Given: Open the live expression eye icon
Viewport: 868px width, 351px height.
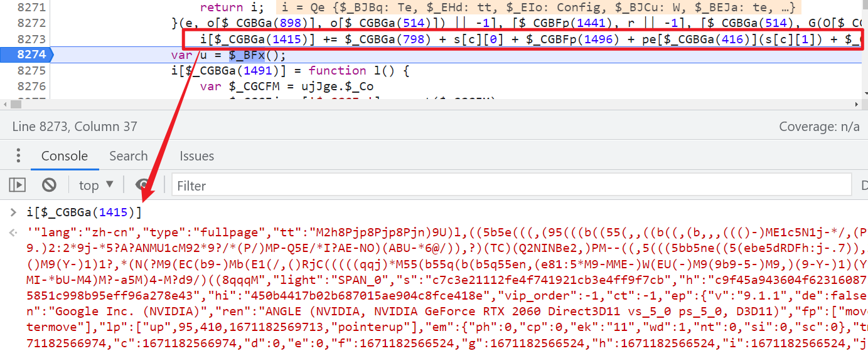Looking at the screenshot, I should click(144, 185).
